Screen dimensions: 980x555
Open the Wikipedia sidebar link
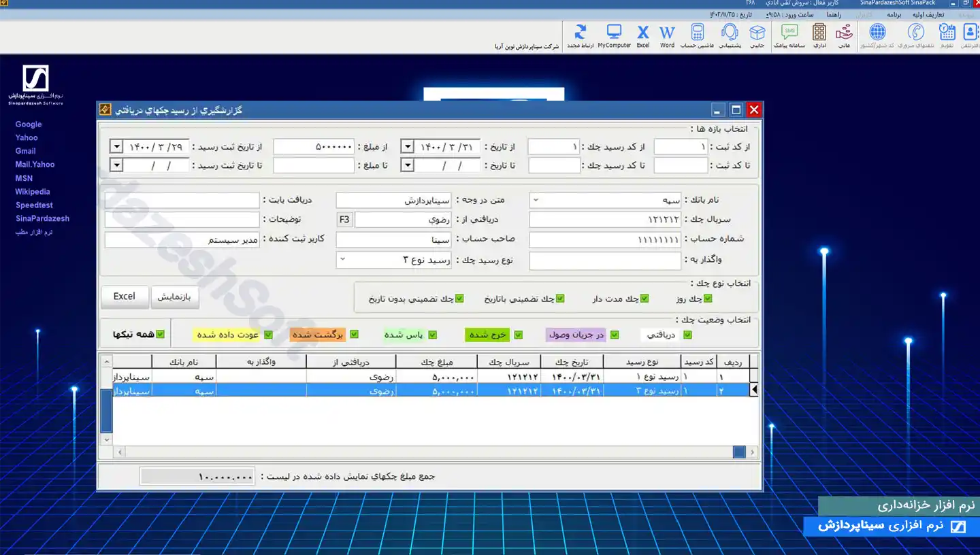click(x=33, y=192)
